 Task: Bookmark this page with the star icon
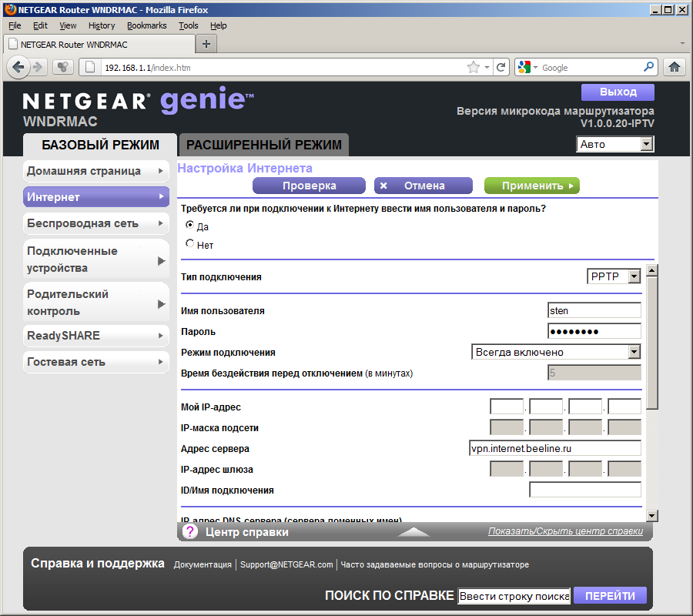click(474, 67)
